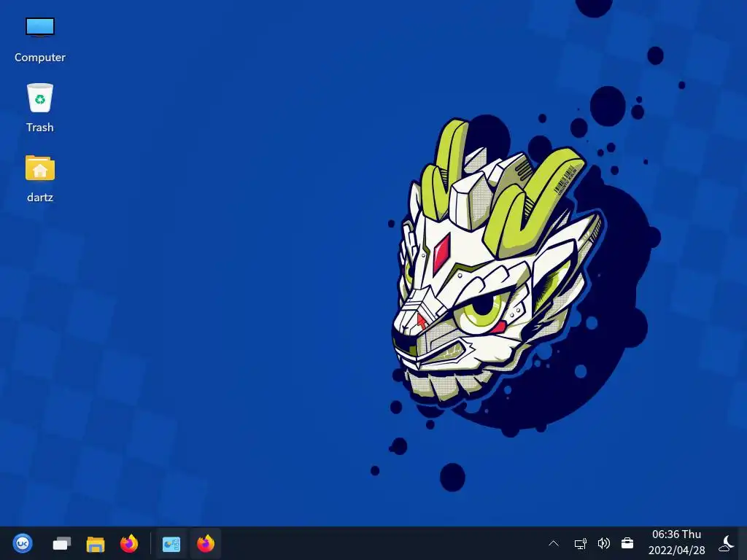
Task: Expand the hidden system tray arrow
Action: tap(554, 543)
